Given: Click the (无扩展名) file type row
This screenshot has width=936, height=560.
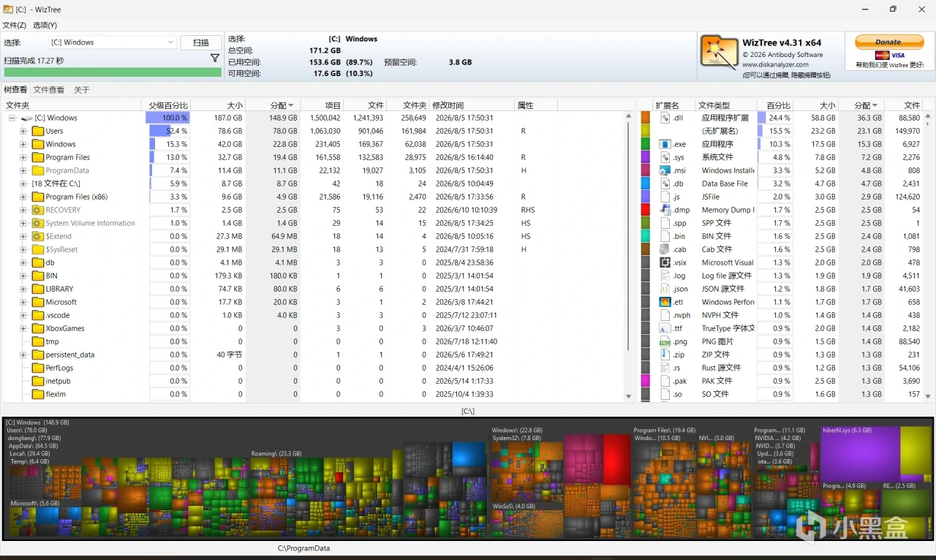Looking at the screenshot, I should click(781, 131).
